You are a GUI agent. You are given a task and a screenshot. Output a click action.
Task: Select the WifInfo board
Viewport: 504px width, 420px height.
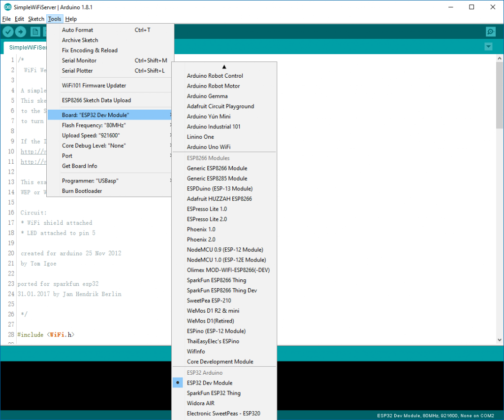tap(224, 351)
